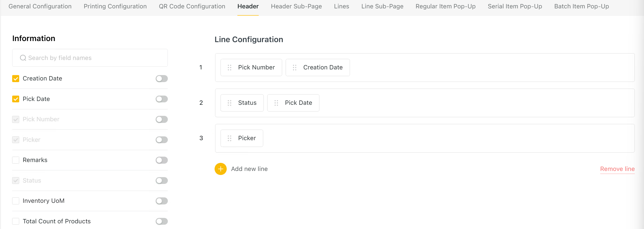Click the drag handle on Picker chip
644x229 pixels.
coord(229,138)
